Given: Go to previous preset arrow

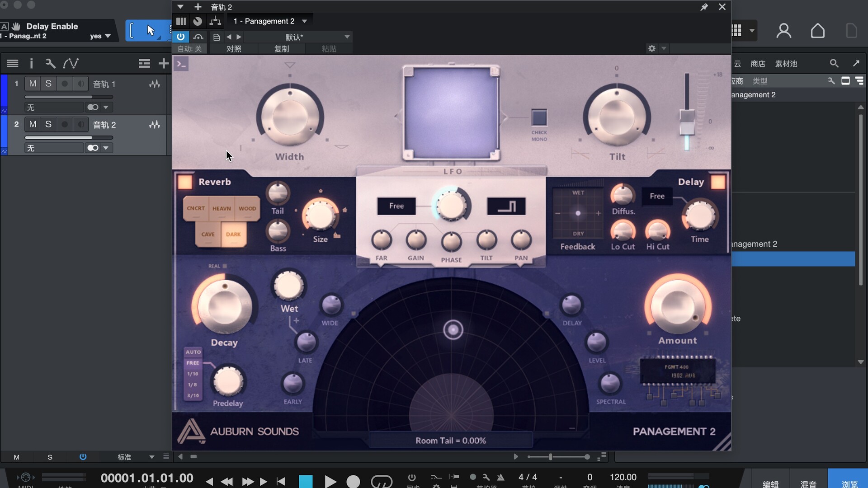Looking at the screenshot, I should pos(229,37).
